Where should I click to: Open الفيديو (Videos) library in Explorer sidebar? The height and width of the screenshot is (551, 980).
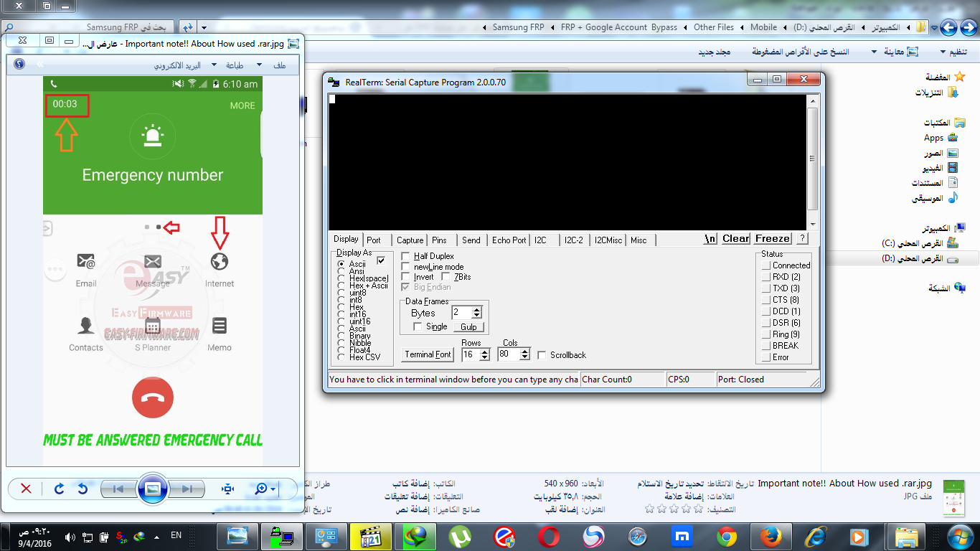[941, 168]
